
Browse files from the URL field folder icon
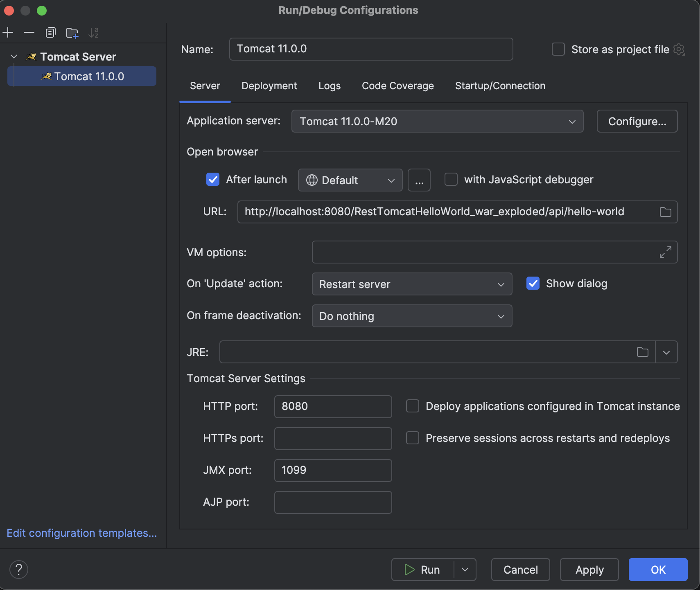(x=665, y=212)
